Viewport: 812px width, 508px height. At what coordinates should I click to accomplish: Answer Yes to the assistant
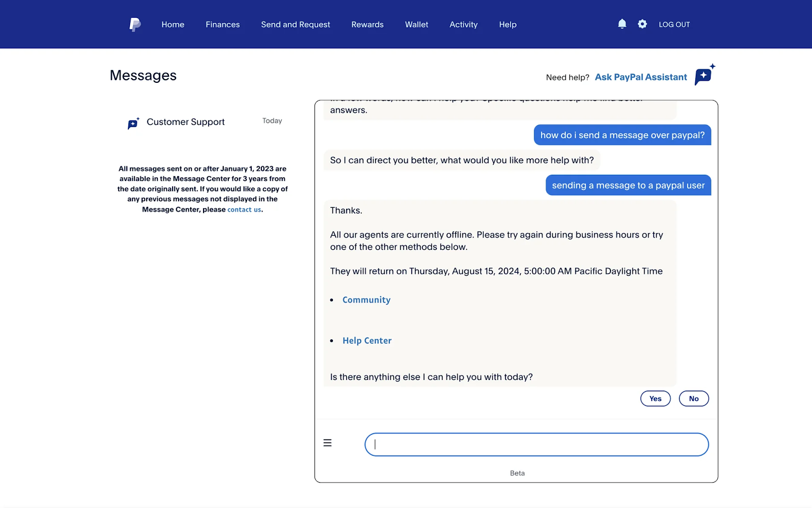[x=655, y=398]
